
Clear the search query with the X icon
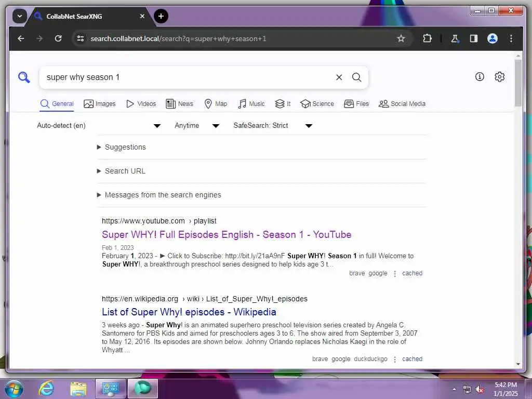coord(339,77)
